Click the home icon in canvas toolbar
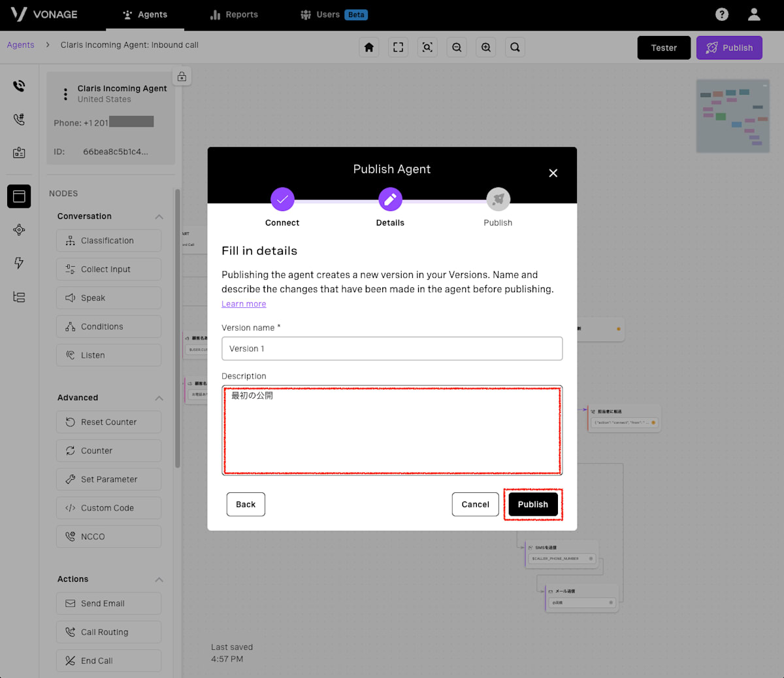Screen dimensions: 784x678 coord(369,47)
